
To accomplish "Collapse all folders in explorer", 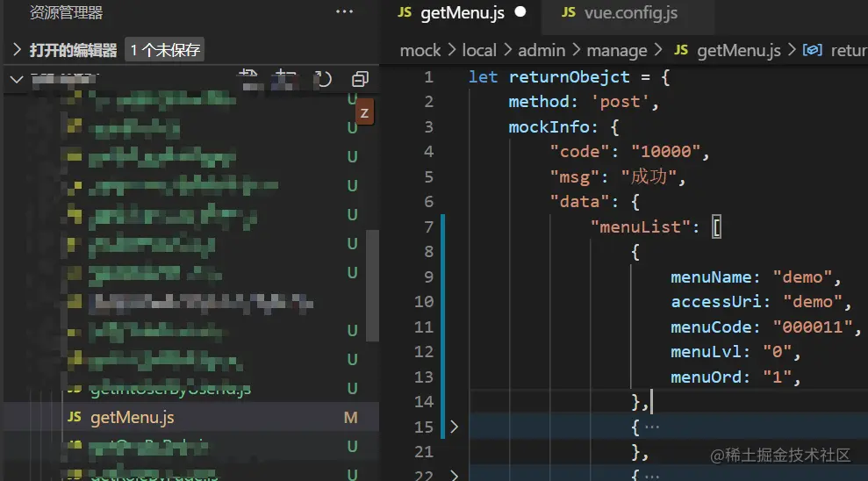I will (x=360, y=79).
